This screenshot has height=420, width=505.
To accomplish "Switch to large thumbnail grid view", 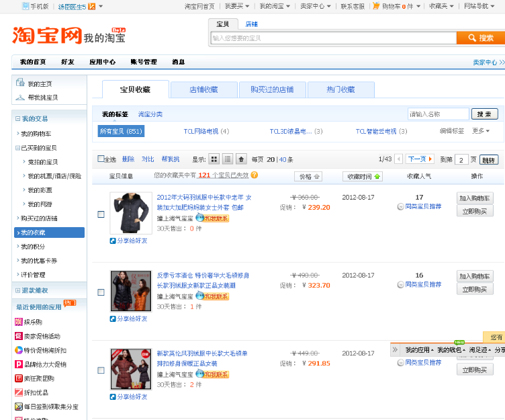I will (214, 159).
